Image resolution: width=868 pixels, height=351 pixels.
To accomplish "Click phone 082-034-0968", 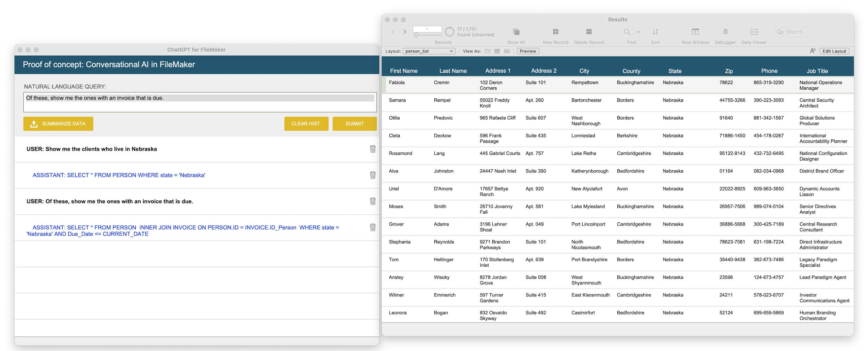I will point(768,171).
